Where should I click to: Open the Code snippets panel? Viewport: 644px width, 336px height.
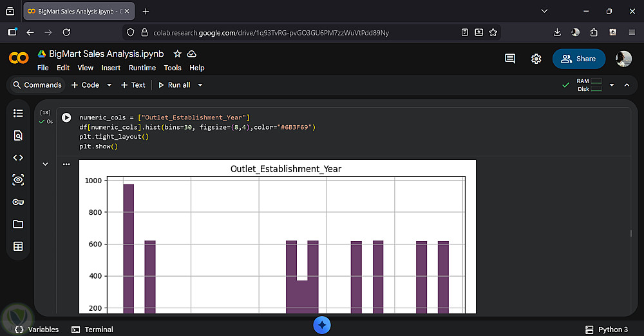click(x=18, y=157)
